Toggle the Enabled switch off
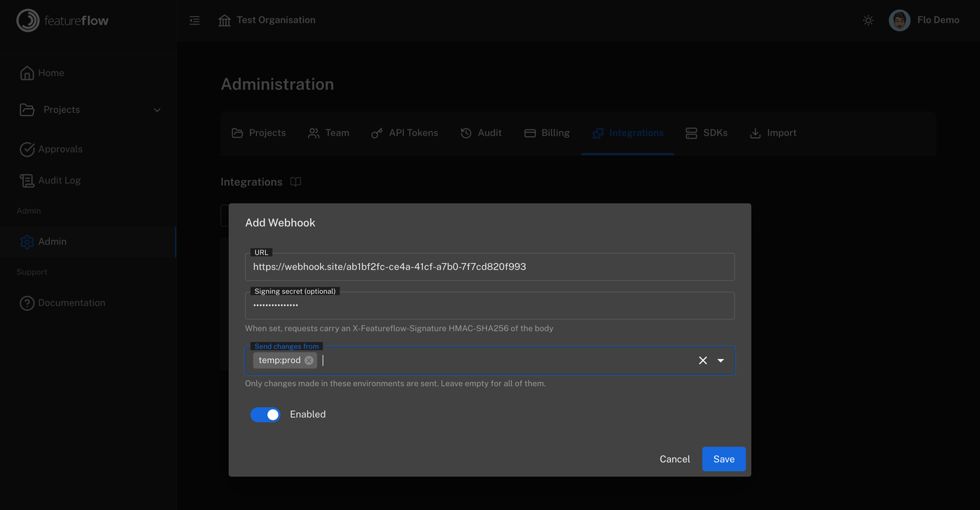This screenshot has width=980, height=510. pos(265,414)
